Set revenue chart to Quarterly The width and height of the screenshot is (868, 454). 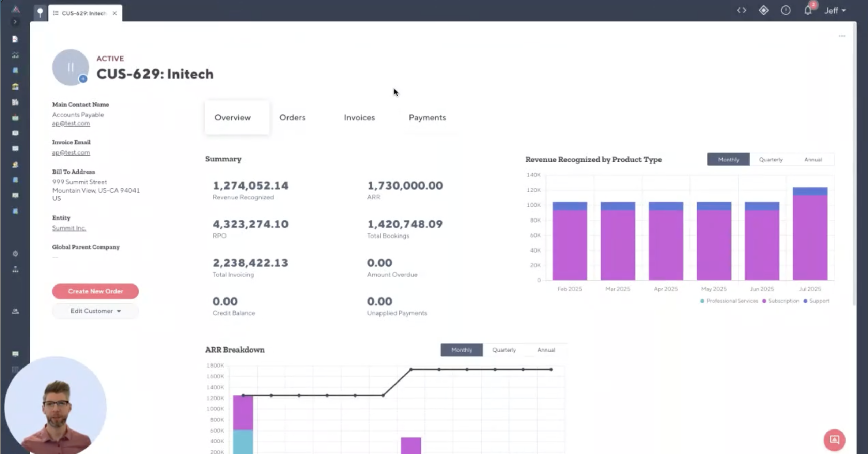point(771,159)
